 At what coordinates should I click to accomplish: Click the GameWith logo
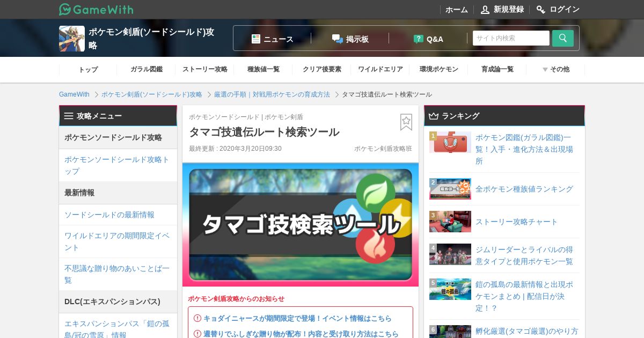click(96, 9)
